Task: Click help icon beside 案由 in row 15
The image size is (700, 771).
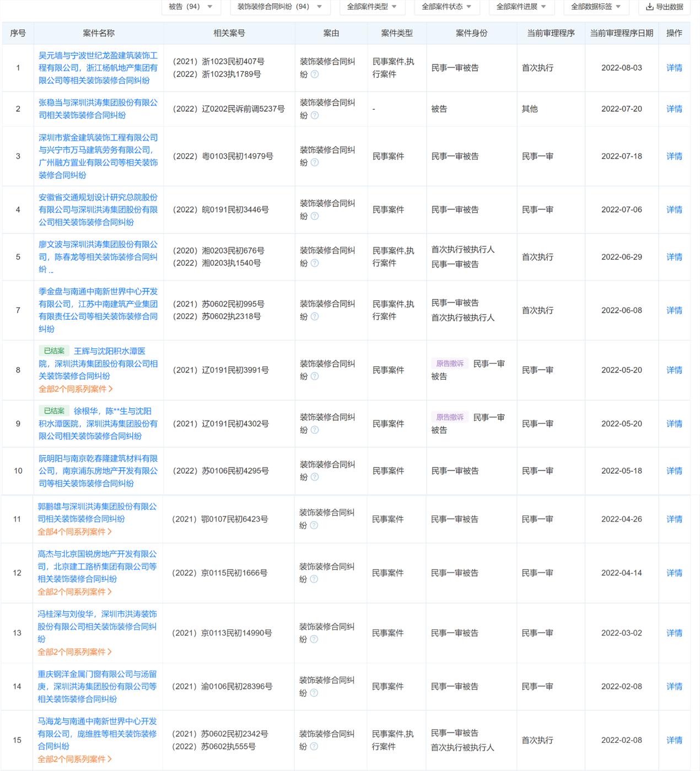Action: (x=314, y=747)
